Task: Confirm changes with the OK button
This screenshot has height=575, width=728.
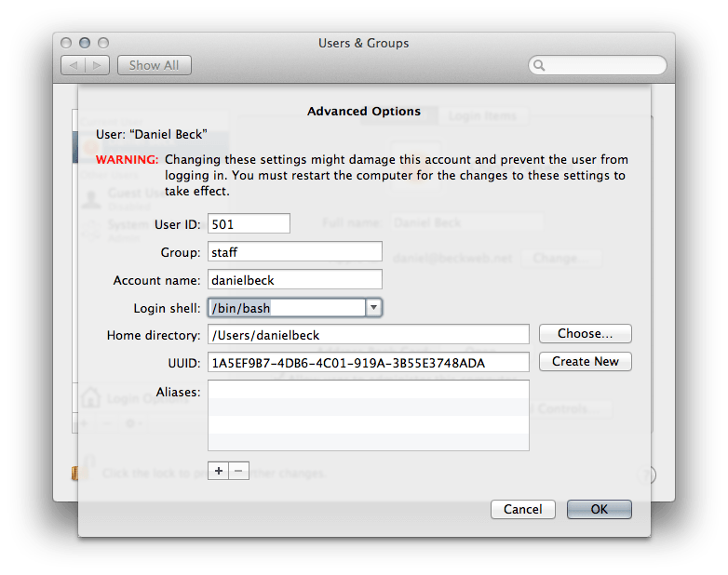Action: pyautogui.click(x=599, y=509)
